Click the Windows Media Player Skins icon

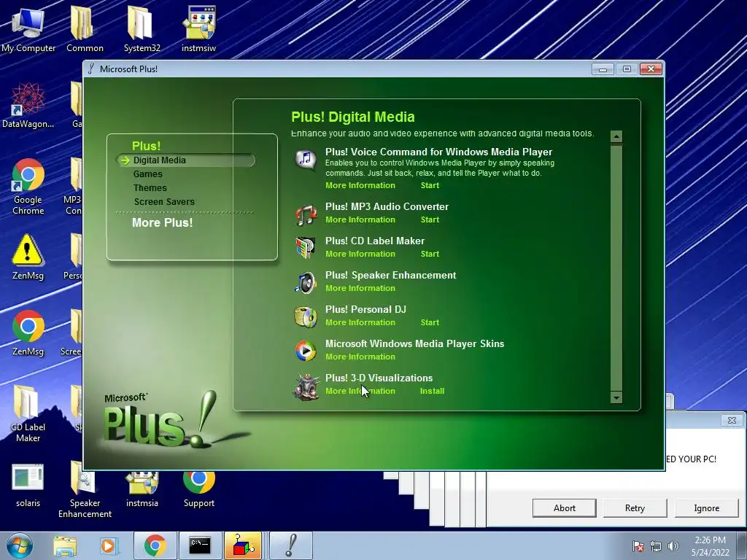click(306, 351)
